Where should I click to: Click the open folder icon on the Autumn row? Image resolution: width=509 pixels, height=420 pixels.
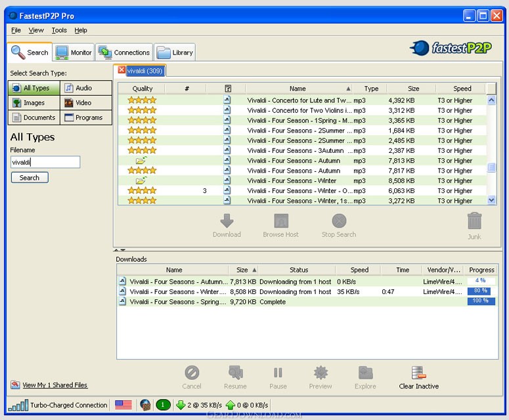coord(141,160)
